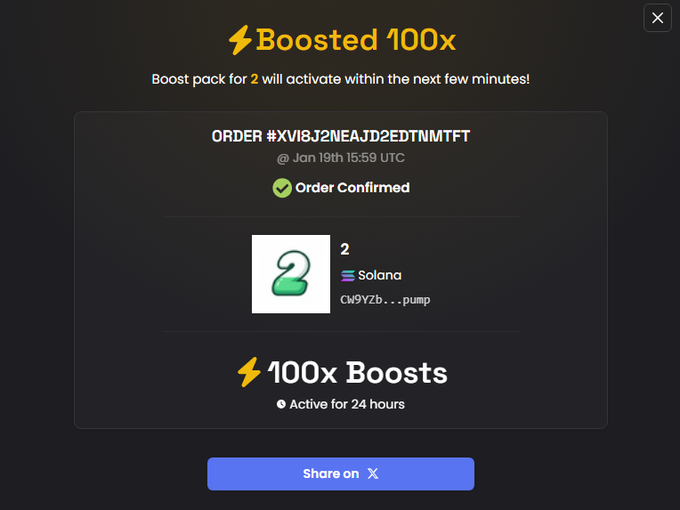Click the Order Confirmed status text

(x=352, y=188)
